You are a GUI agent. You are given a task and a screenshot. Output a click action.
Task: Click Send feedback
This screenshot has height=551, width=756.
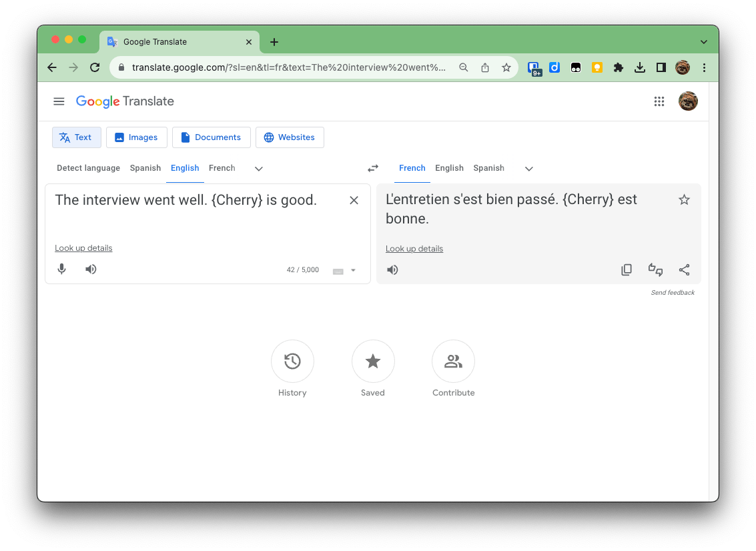click(673, 292)
